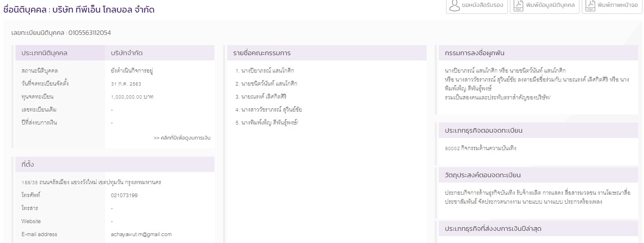Select director นายณรงค์ เลิศกิตศิริ in the list
The image size is (644, 243).
tap(264, 97)
